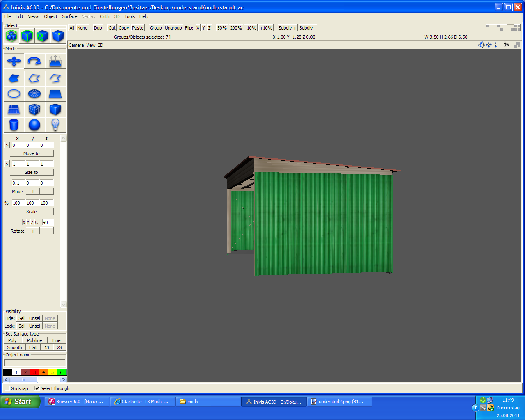525x420 pixels.
Task: Select the closed Polyline drawing tool
Action: 34,78
